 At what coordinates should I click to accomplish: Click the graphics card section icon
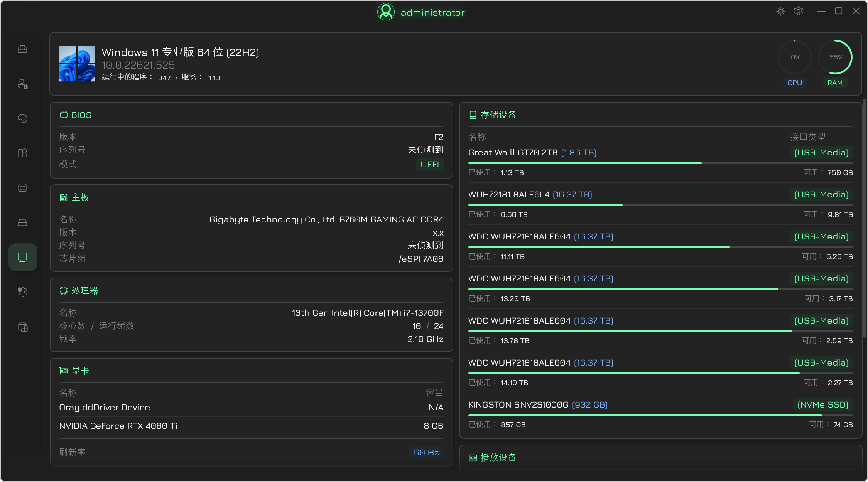(x=64, y=371)
